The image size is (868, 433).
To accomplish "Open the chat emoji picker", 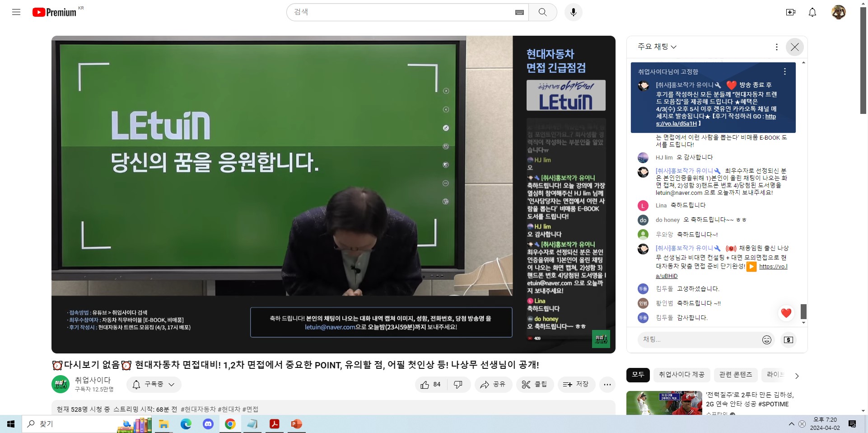I will pos(767,340).
